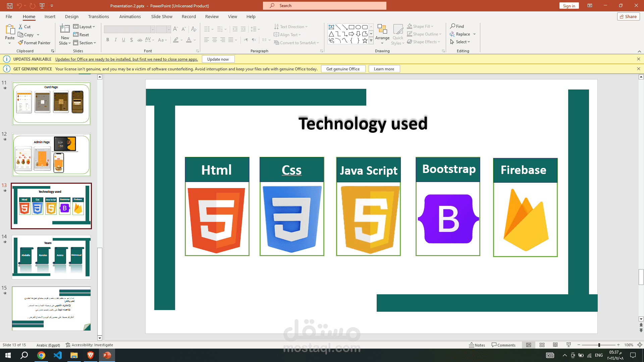Open Visual Studio Code from the taskbar
Image resolution: width=644 pixels, height=362 pixels.
(x=58, y=355)
